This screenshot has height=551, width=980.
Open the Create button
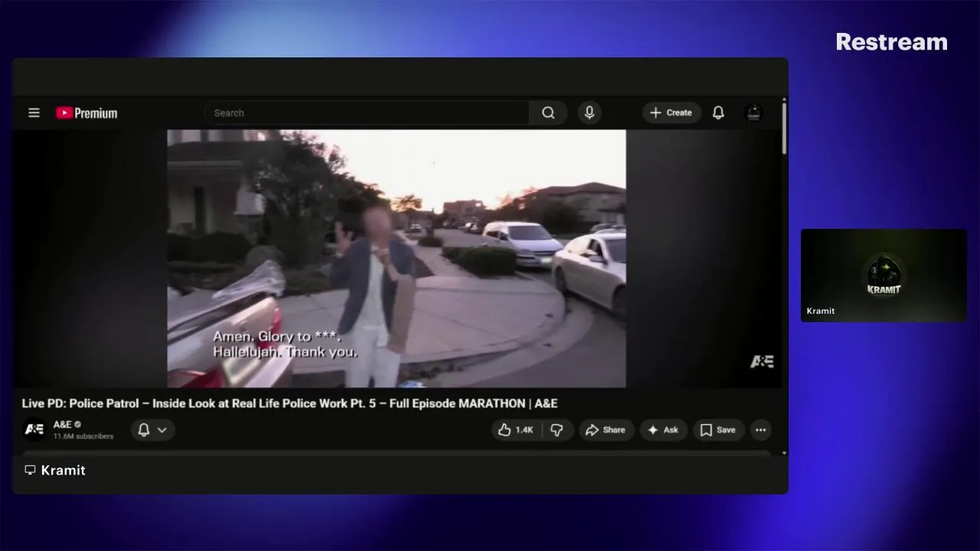coord(671,112)
